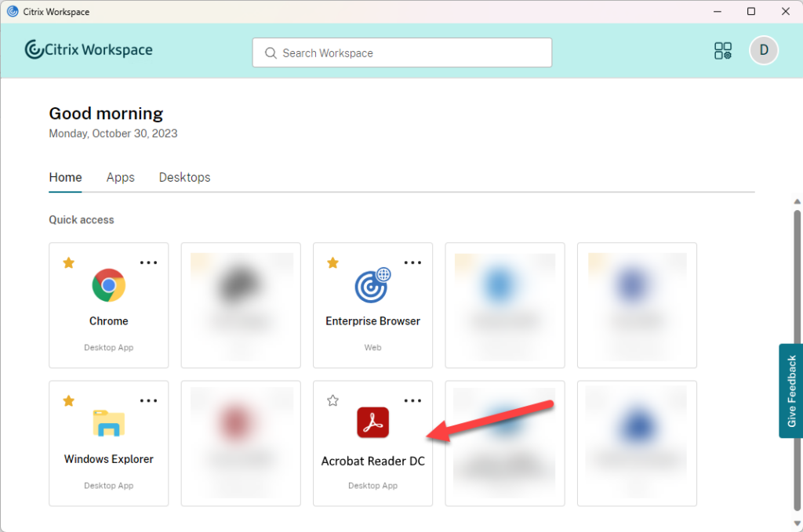Viewport: 803px width, 532px height.
Task: Open Acrobat Reader DC's three-dot menu
Action: (413, 400)
